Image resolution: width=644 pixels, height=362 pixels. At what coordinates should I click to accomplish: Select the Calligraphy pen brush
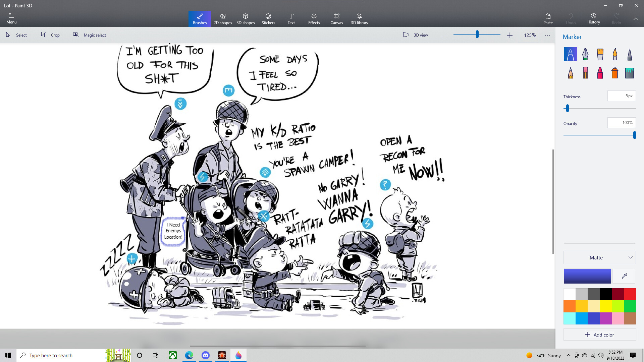(585, 54)
